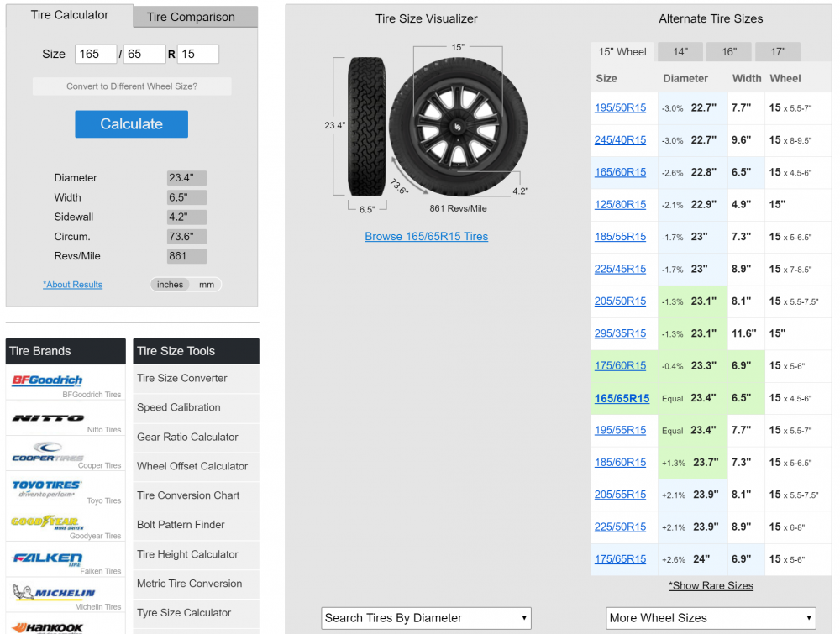Expand Search Tires By Diameter dropdown

coord(426,618)
